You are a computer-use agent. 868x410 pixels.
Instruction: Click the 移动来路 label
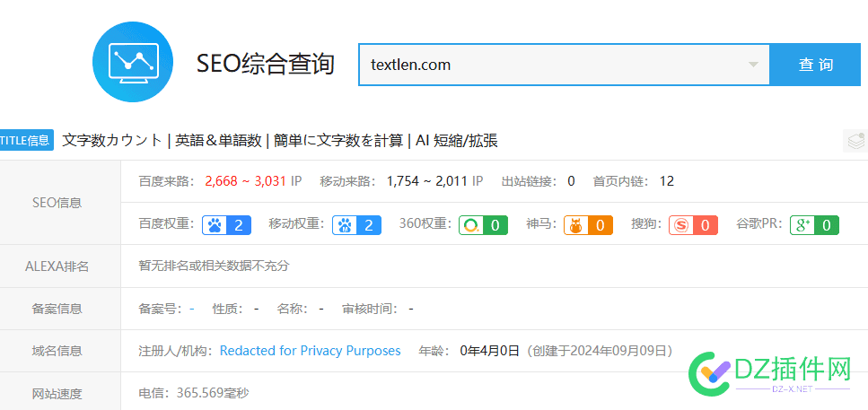[347, 181]
